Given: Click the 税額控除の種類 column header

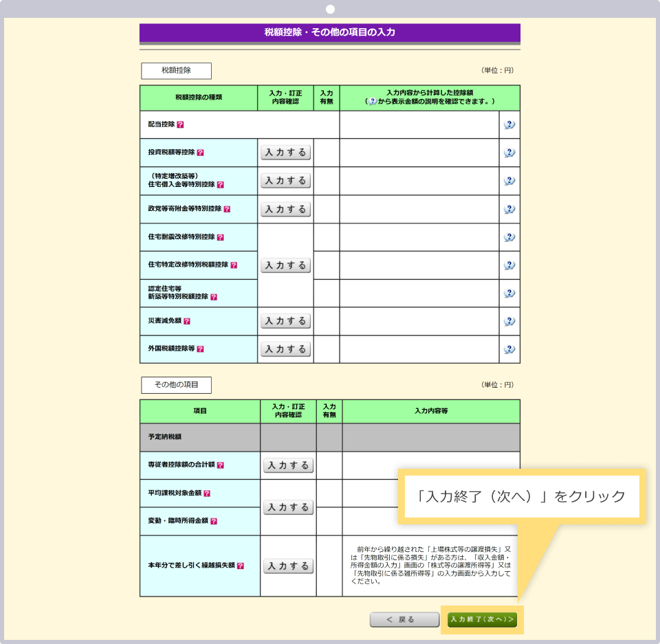Looking at the screenshot, I should click(199, 98).
